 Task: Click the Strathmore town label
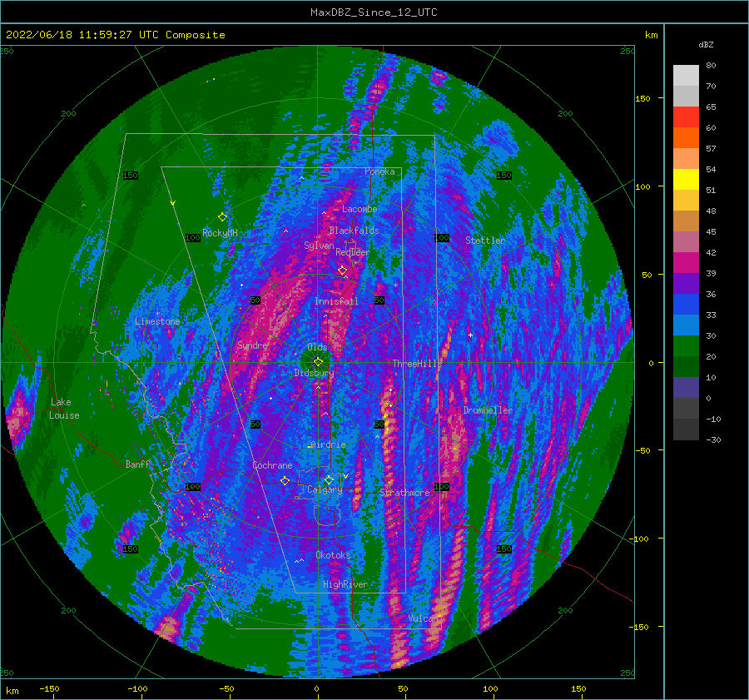point(405,493)
